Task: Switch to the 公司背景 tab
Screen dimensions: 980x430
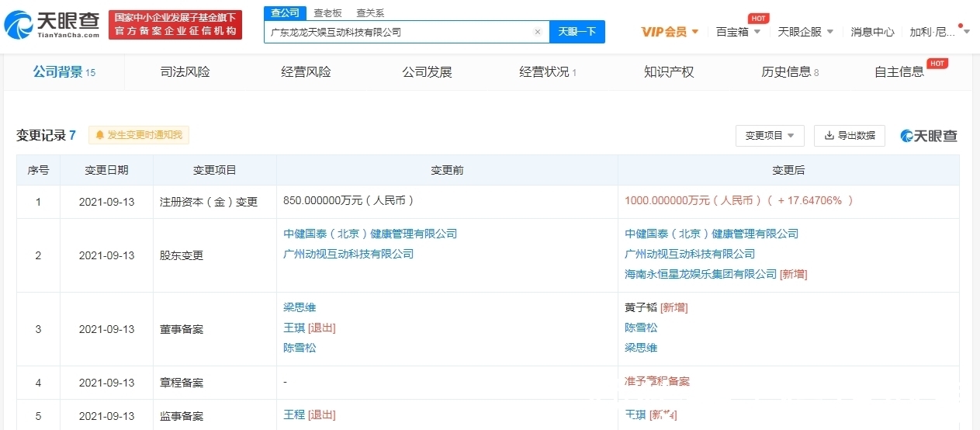Action: click(64, 72)
